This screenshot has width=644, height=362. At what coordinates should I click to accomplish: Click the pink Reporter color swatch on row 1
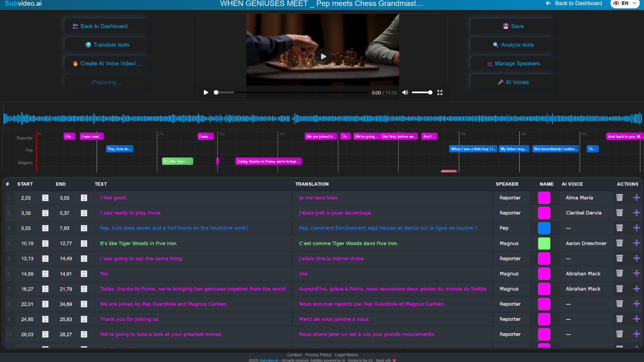point(544,198)
